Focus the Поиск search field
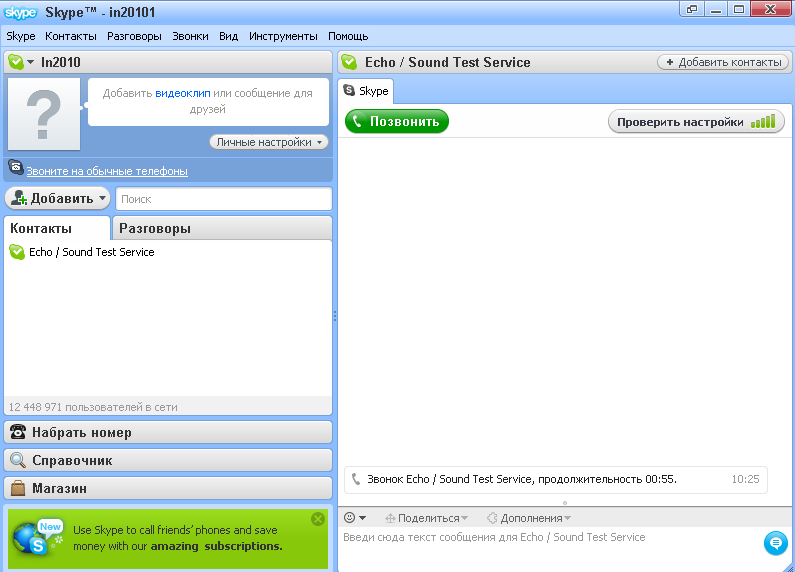This screenshot has height=572, width=795. [224, 199]
